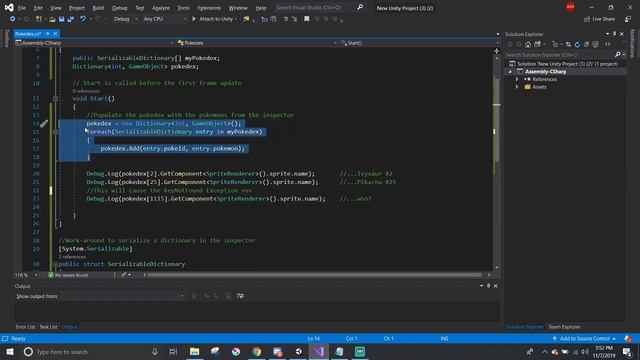This screenshot has width=640, height=360.
Task: Click the screwdriver quick actions icon at line 14
Action: (44, 123)
